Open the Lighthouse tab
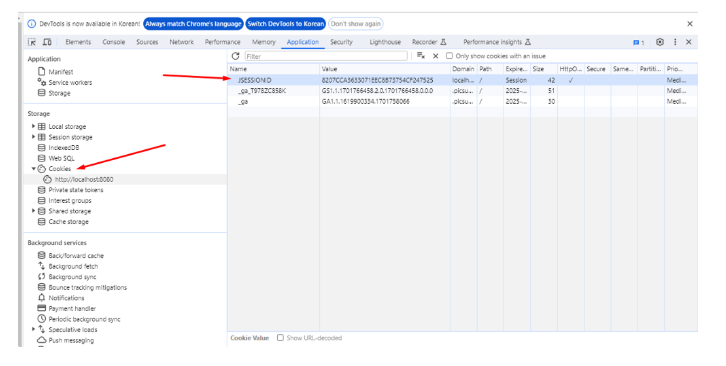Image resolution: width=726 pixels, height=366 pixels. [385, 42]
